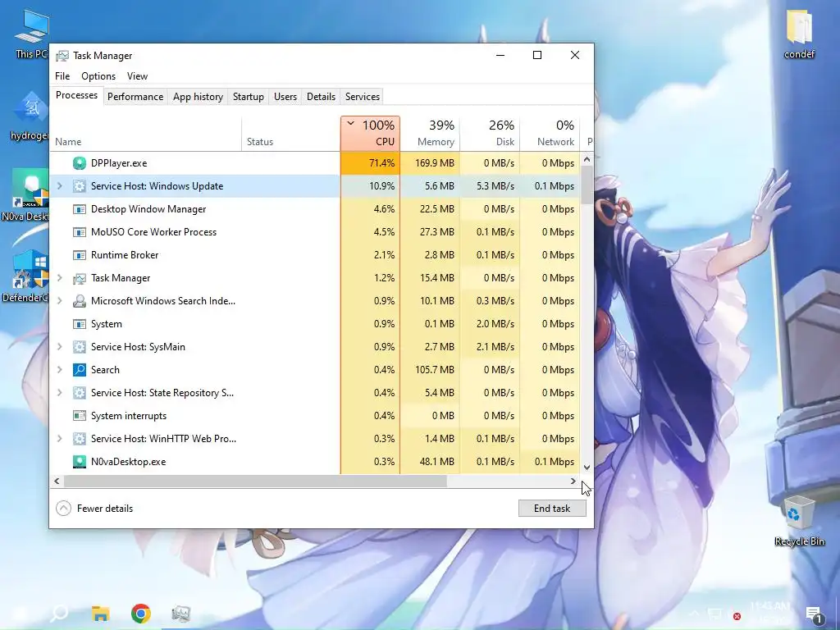Collapse view with Fewer details
This screenshot has height=630, width=840.
click(95, 509)
